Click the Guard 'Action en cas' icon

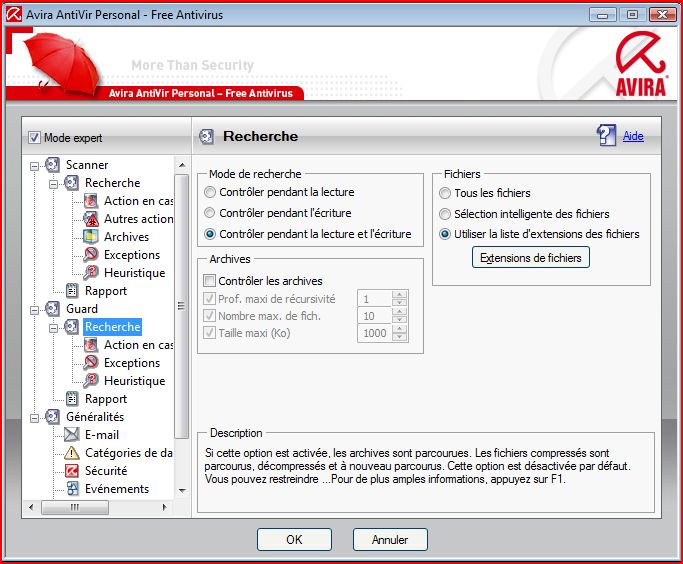point(91,344)
